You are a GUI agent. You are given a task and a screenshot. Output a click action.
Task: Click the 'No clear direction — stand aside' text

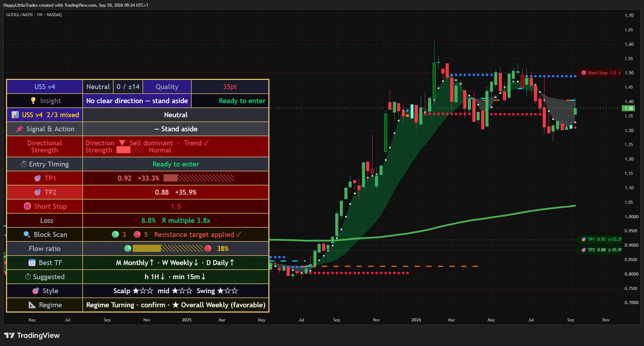click(137, 101)
